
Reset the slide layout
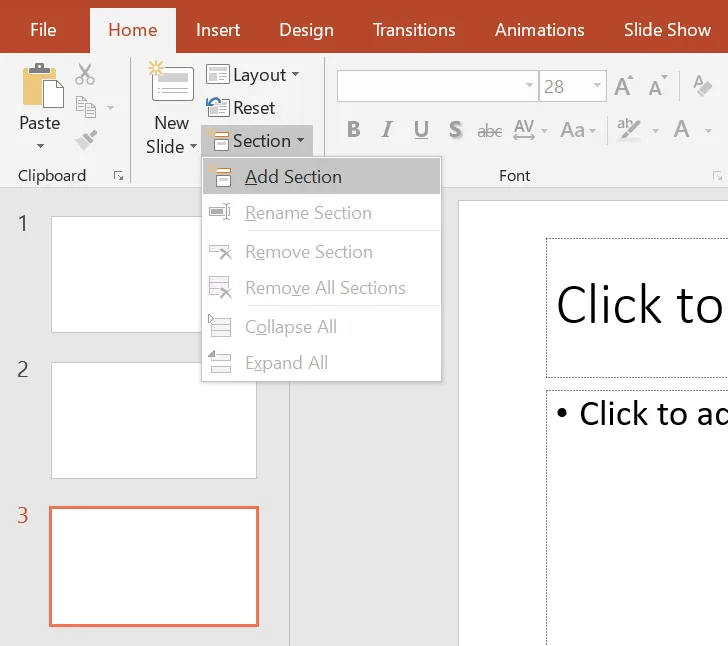[x=241, y=108]
